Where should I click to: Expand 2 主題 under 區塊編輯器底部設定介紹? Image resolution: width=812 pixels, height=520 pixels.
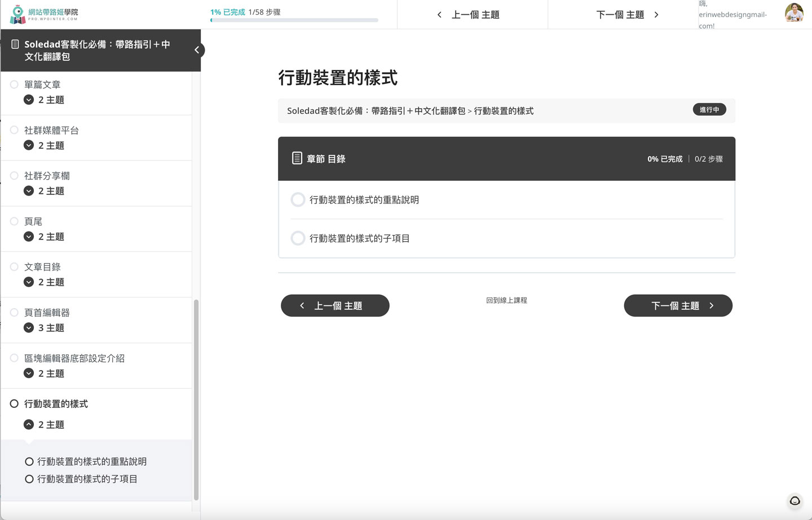coord(44,373)
